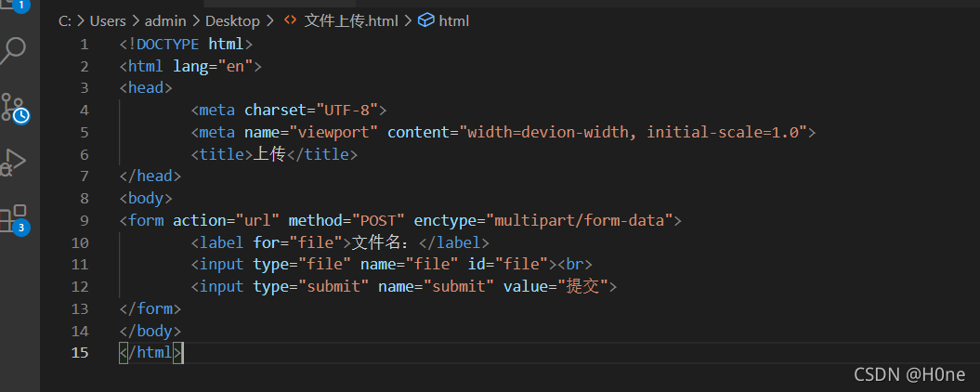Click line number 15 in the gutter

(80, 353)
